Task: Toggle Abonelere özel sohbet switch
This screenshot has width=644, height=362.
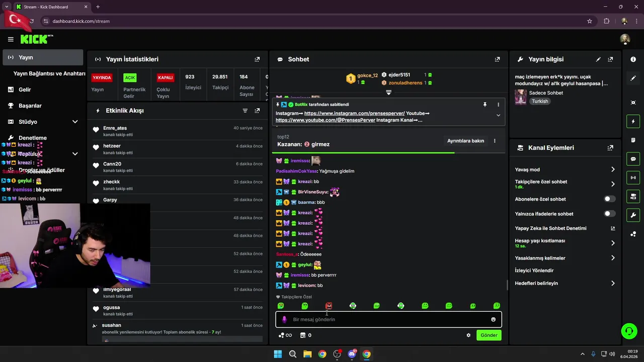Action: point(609,199)
